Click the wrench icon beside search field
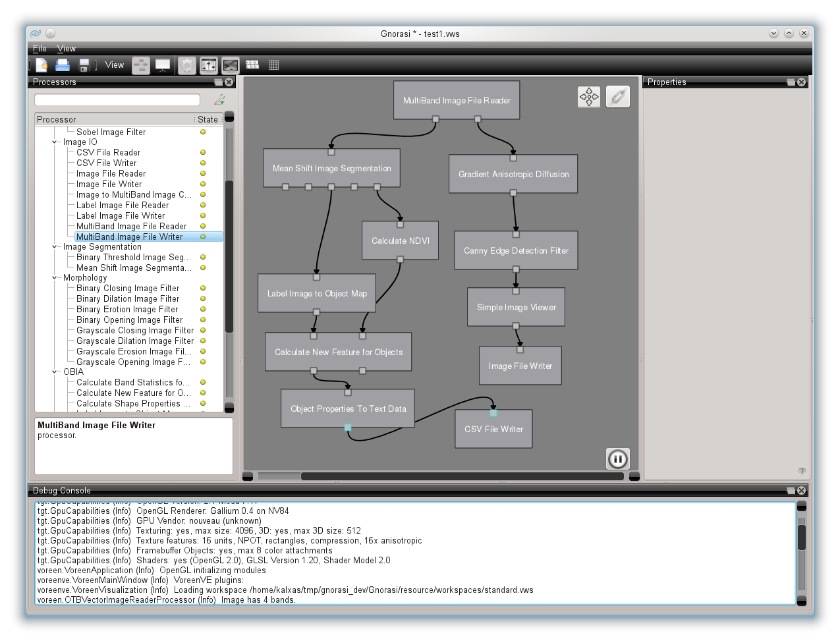The width and height of the screenshot is (840, 641). (x=219, y=100)
